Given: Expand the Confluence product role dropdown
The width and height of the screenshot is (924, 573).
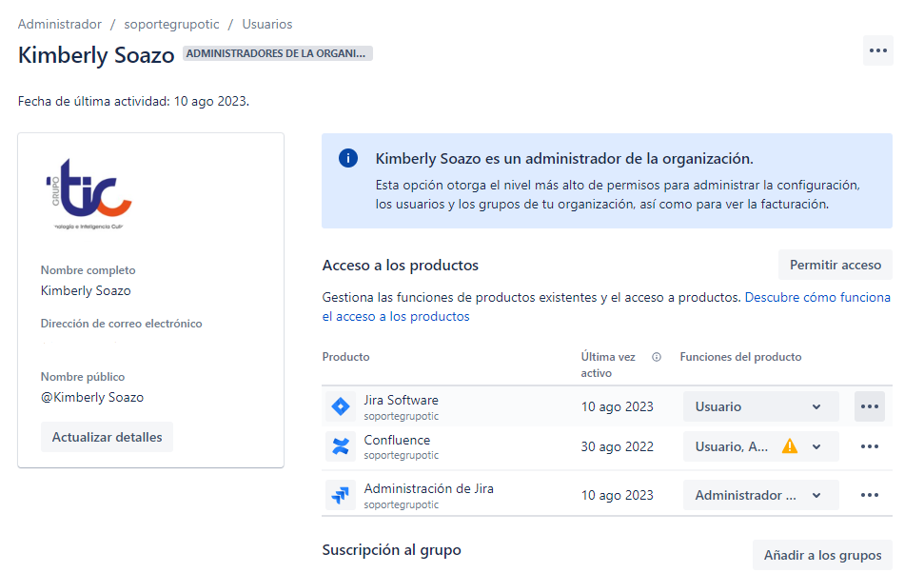Looking at the screenshot, I should pos(760,446).
